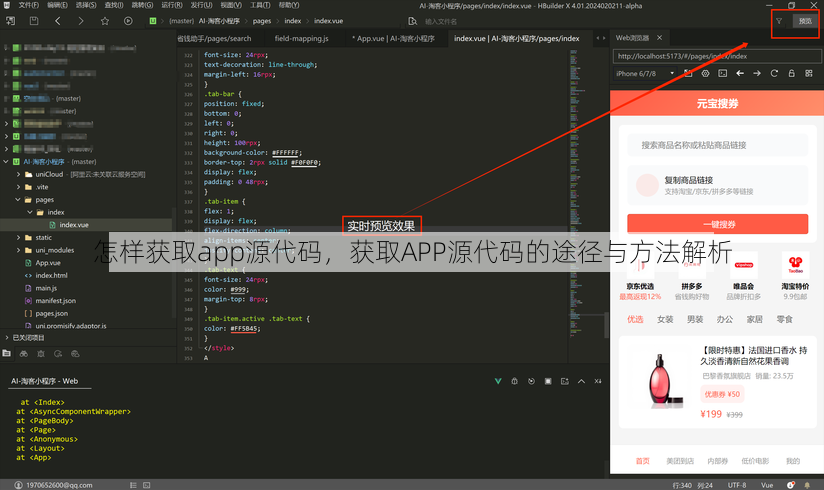Switch to the field-mapping.js tab
The image size is (824, 490).
pos(301,38)
